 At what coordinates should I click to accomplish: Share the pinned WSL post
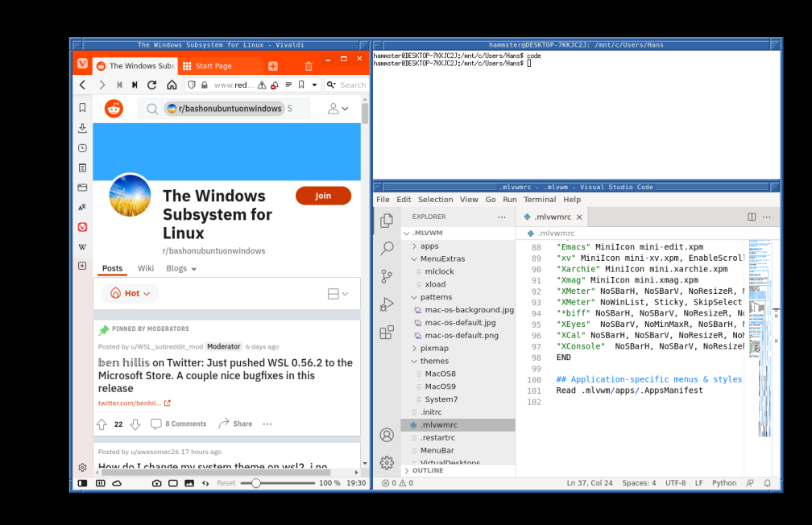tap(235, 424)
